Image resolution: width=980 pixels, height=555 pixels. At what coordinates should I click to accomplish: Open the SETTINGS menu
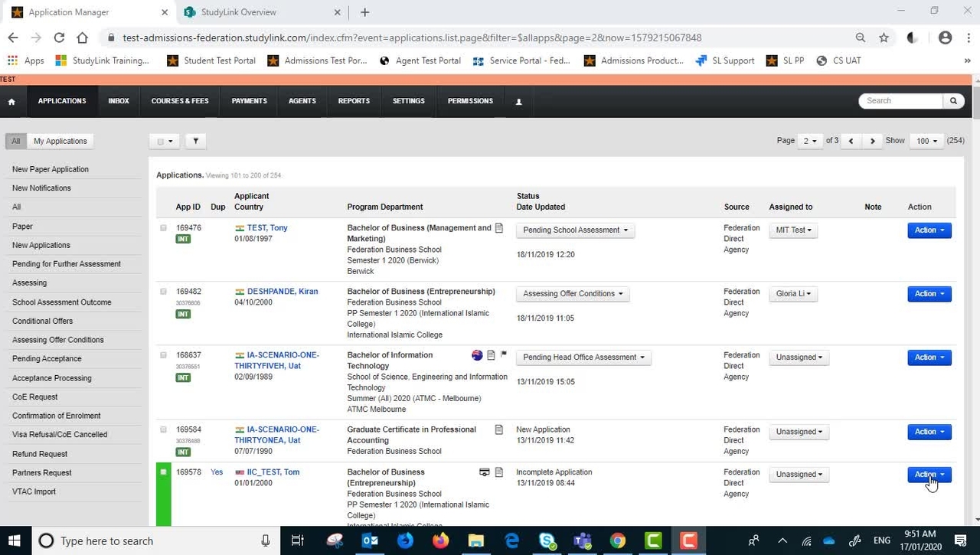click(x=409, y=101)
